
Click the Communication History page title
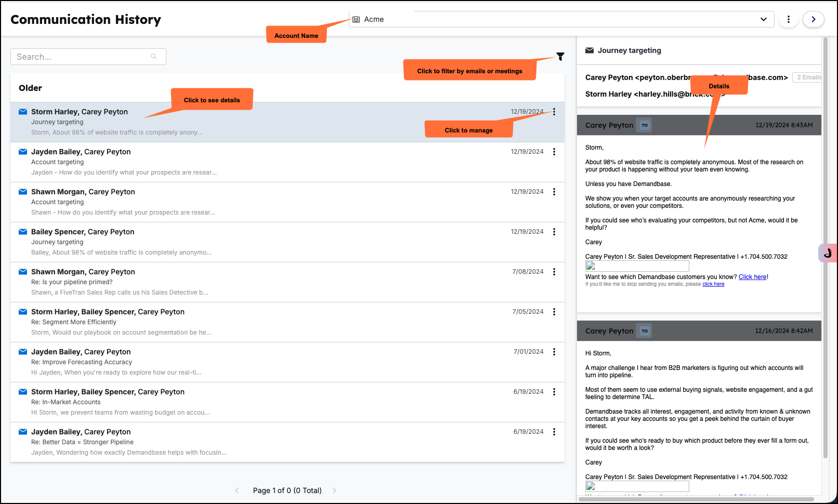pyautogui.click(x=86, y=19)
